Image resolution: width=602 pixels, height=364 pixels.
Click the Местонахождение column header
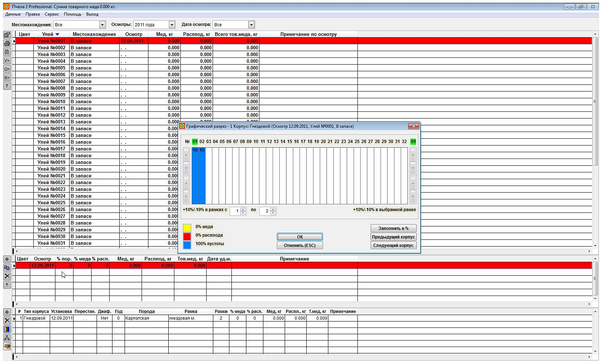pyautogui.click(x=94, y=34)
